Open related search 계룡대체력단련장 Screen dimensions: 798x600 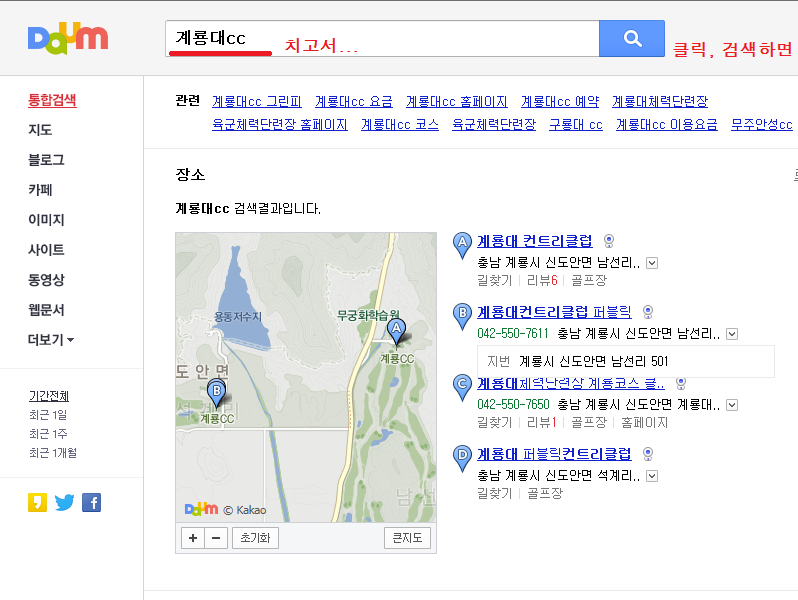660,101
